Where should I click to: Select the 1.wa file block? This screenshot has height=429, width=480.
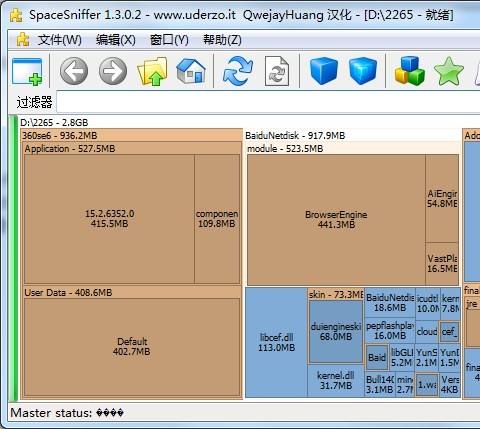click(x=427, y=385)
